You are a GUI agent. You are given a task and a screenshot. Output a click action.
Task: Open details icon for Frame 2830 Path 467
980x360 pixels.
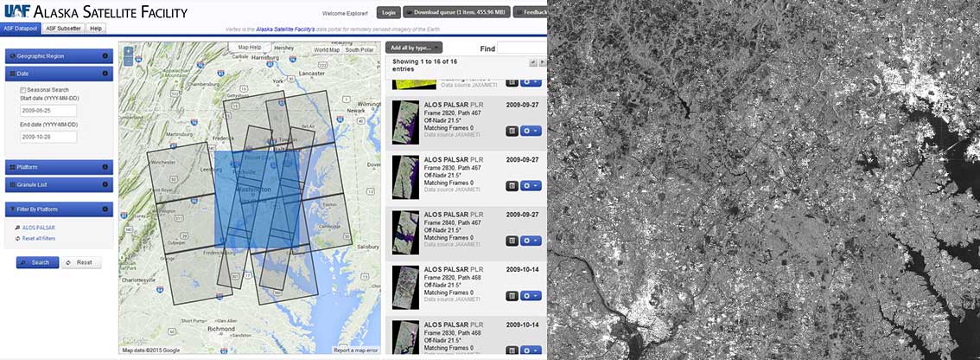[x=512, y=186]
